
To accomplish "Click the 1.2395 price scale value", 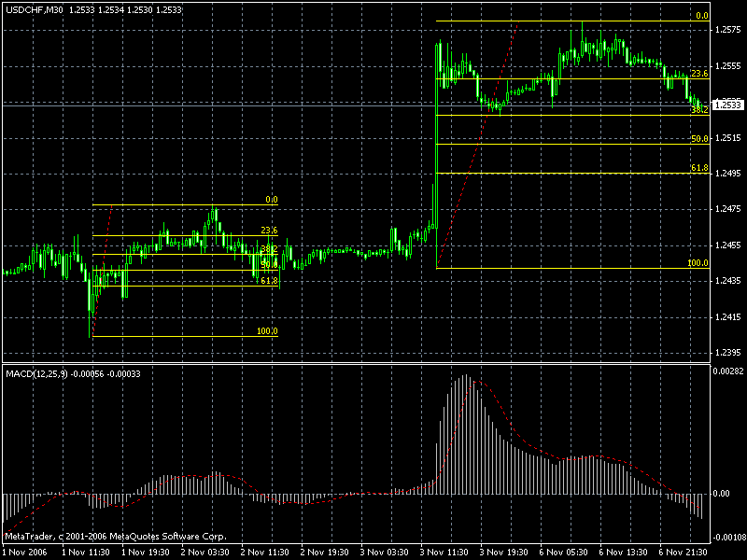I will [x=727, y=353].
